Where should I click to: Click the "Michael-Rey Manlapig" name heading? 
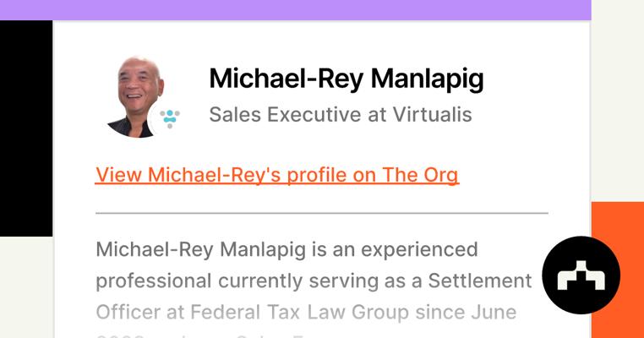[x=346, y=79]
